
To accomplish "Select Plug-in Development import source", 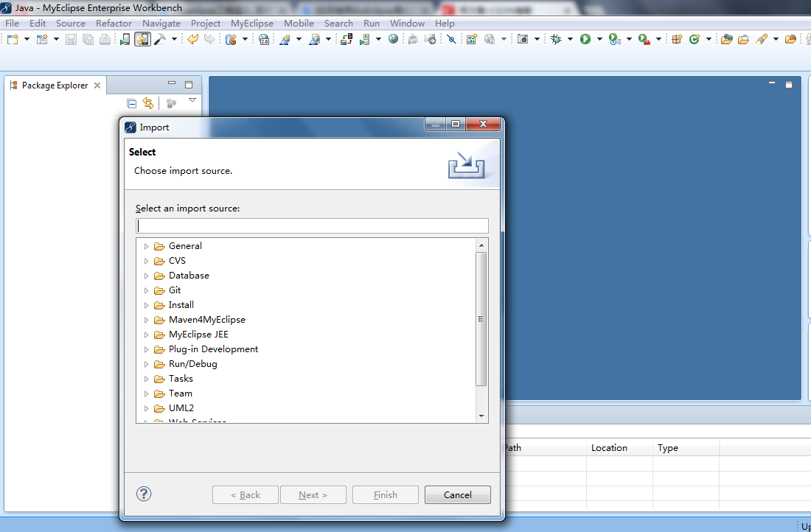I will tap(213, 349).
